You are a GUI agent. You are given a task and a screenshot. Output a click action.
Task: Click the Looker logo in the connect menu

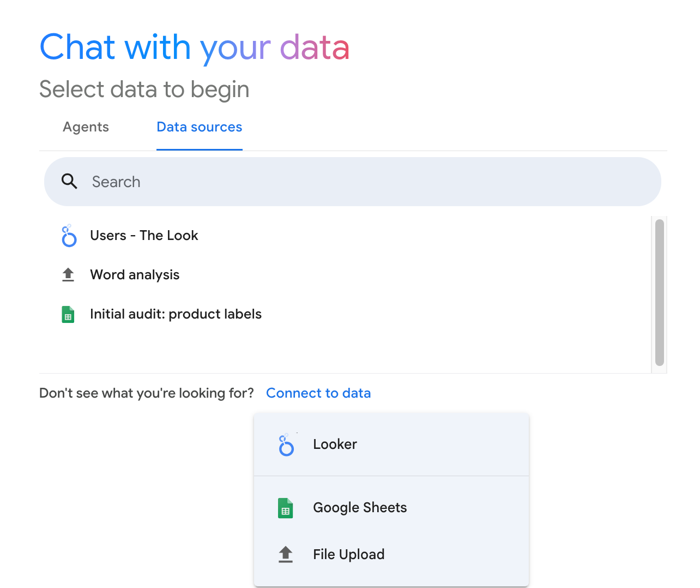click(286, 445)
